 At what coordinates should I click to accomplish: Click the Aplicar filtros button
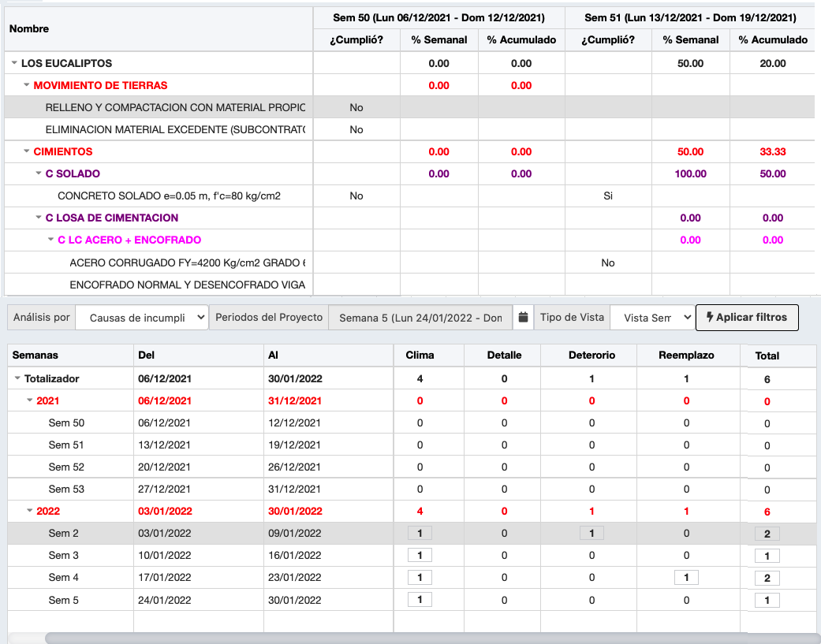click(747, 317)
